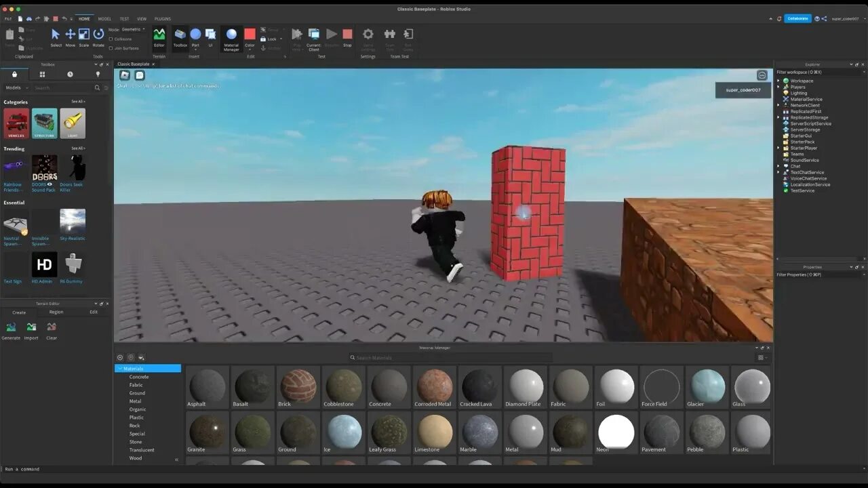Viewport: 868px width, 488px height.
Task: Click the Generate terrain icon
Action: tap(11, 331)
